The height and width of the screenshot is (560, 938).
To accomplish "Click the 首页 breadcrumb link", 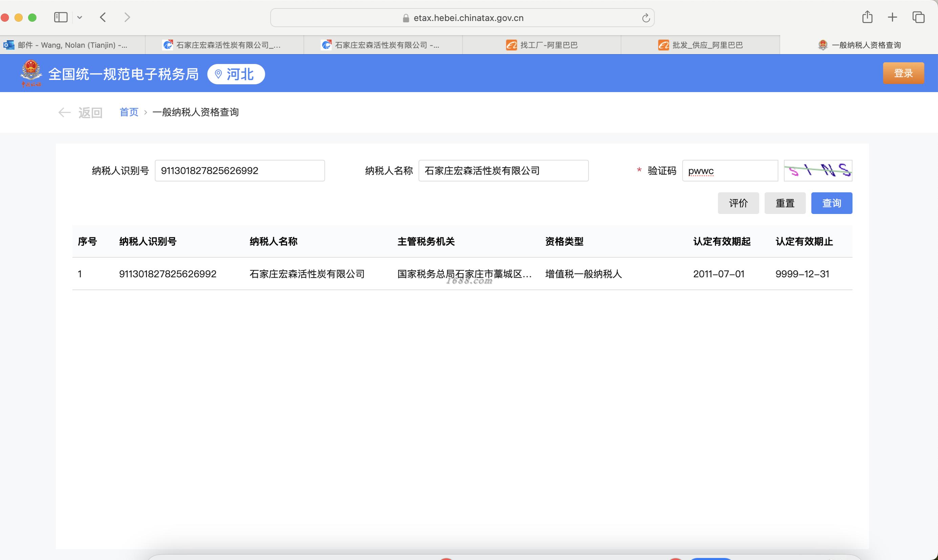I will pos(129,112).
